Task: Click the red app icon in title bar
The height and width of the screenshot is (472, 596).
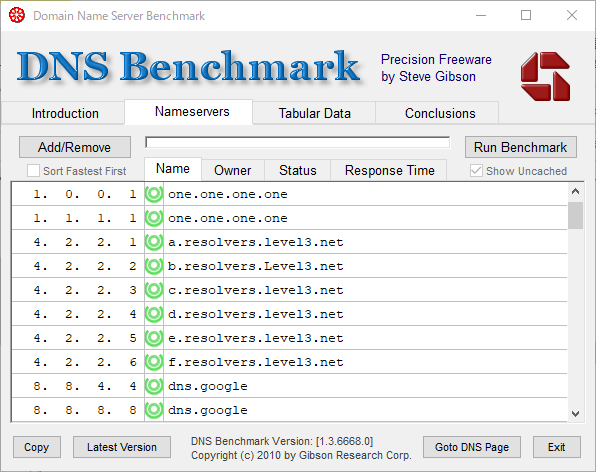Action: pos(17,15)
